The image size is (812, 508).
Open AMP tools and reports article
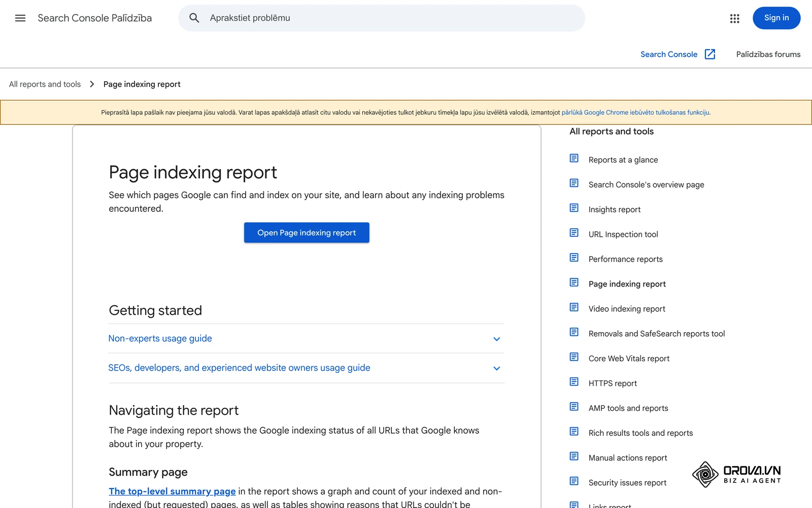pos(628,409)
